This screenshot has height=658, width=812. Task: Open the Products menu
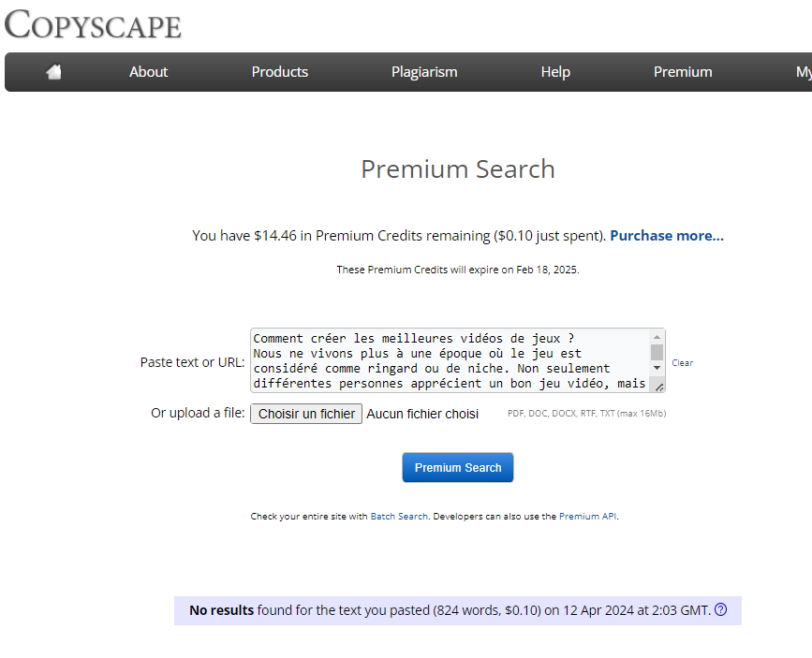pos(280,72)
